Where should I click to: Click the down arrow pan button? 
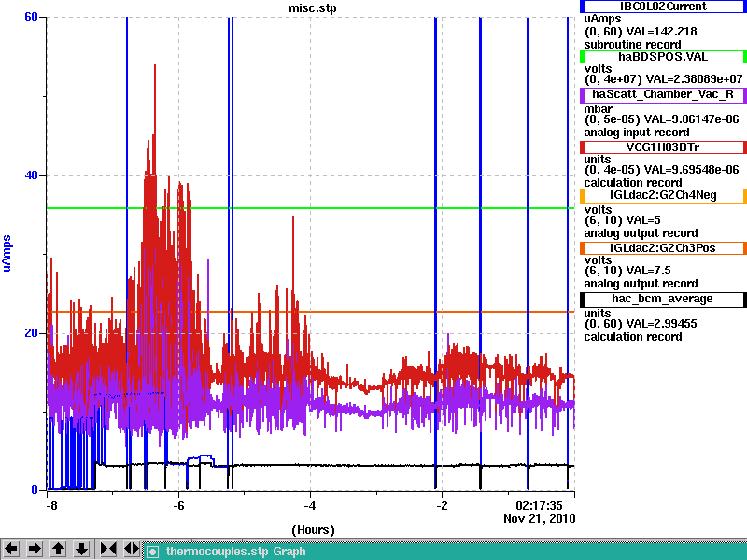click(x=82, y=549)
